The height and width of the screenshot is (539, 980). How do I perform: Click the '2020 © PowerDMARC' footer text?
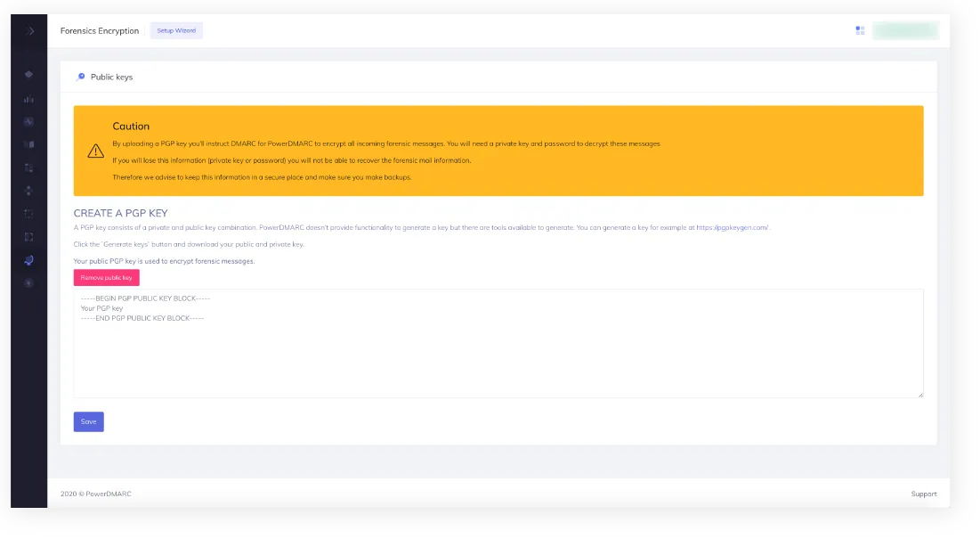95,494
